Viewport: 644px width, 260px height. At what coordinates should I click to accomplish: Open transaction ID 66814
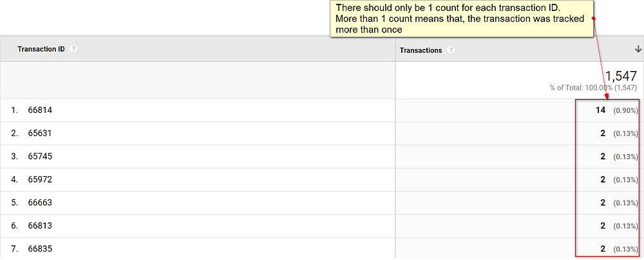pyautogui.click(x=40, y=110)
